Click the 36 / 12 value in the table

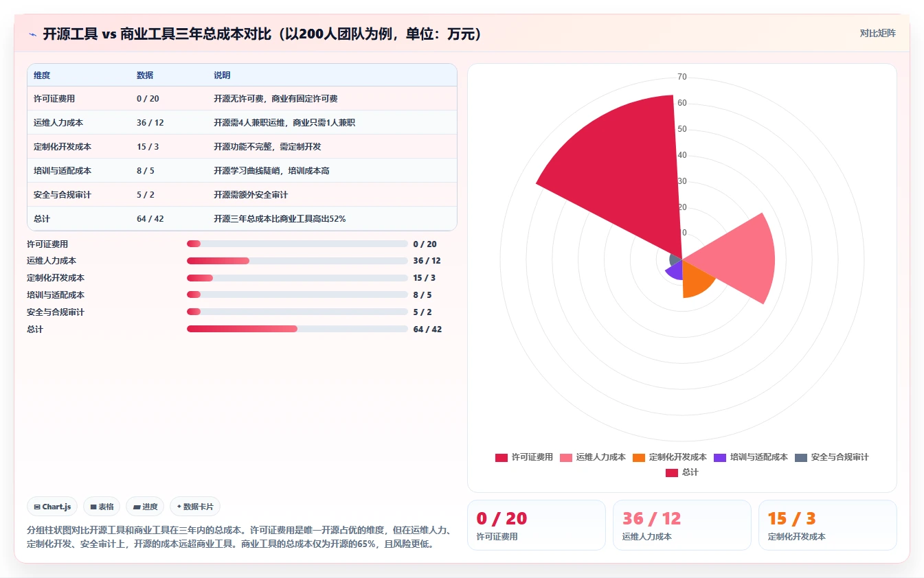pos(150,123)
